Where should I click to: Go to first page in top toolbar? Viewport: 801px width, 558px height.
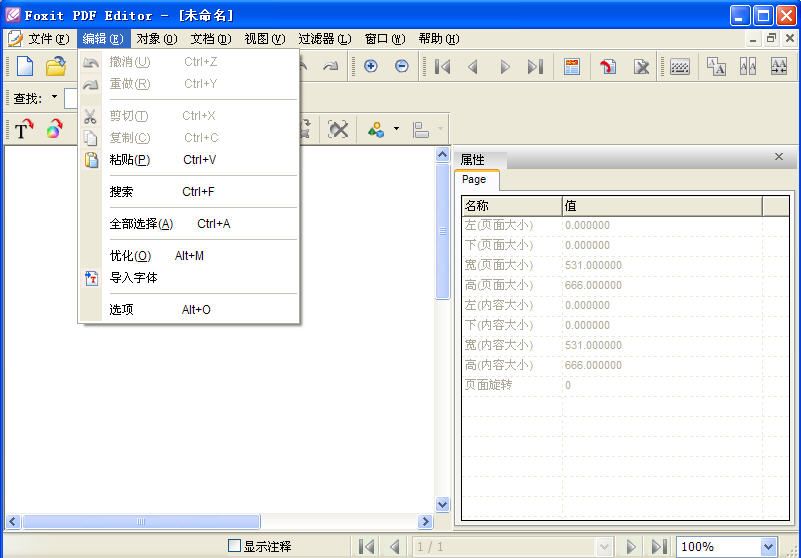point(442,67)
